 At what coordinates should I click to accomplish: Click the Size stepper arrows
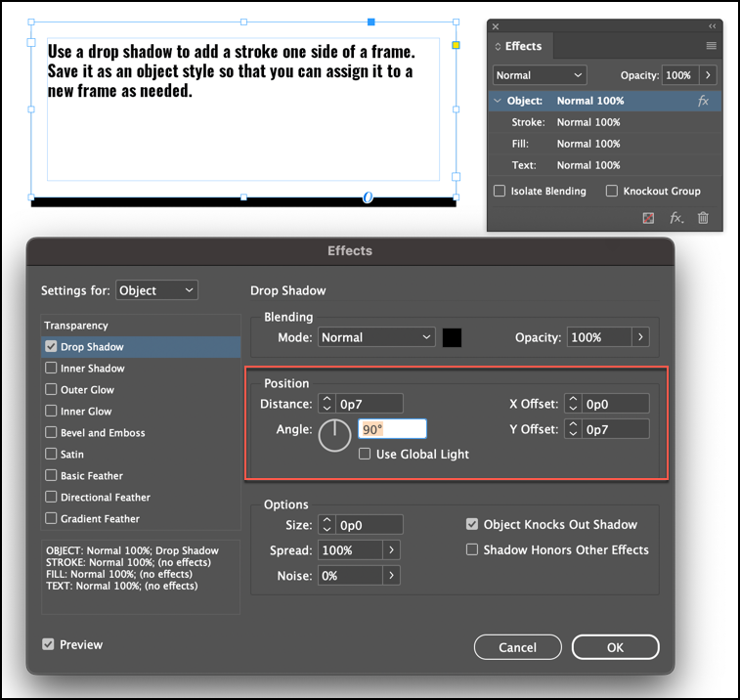click(326, 525)
